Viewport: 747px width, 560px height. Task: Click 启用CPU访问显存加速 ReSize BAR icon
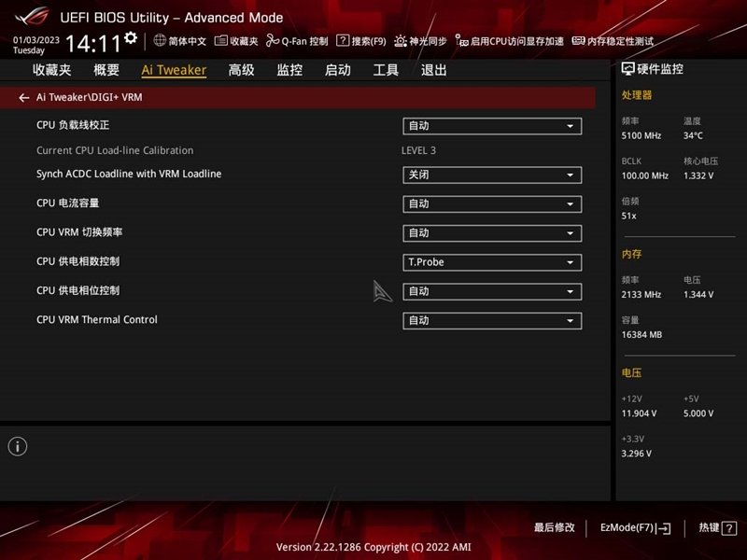[461, 40]
